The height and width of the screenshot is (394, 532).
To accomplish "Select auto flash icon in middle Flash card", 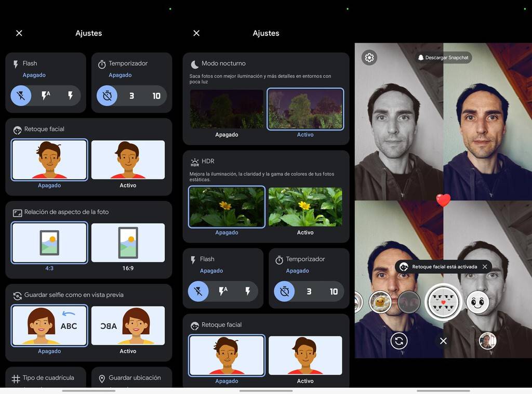I will pos(223,291).
